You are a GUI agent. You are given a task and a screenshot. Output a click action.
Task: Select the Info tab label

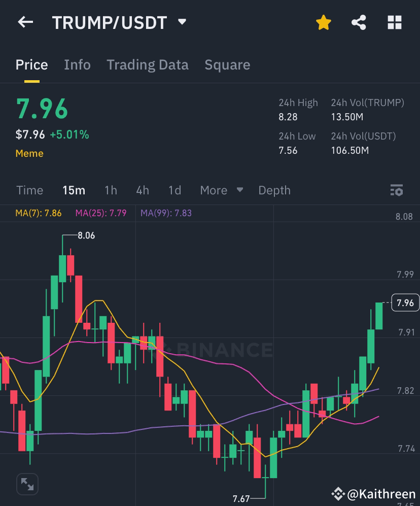click(77, 64)
